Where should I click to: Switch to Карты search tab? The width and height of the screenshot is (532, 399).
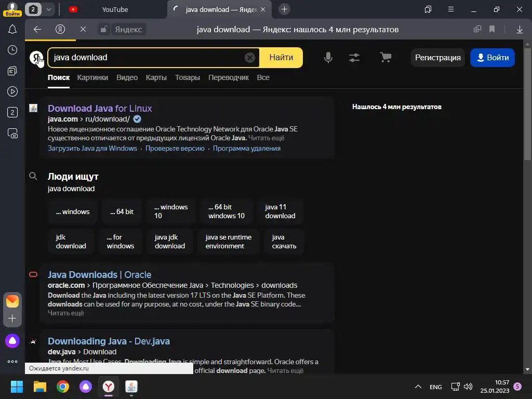(x=156, y=77)
